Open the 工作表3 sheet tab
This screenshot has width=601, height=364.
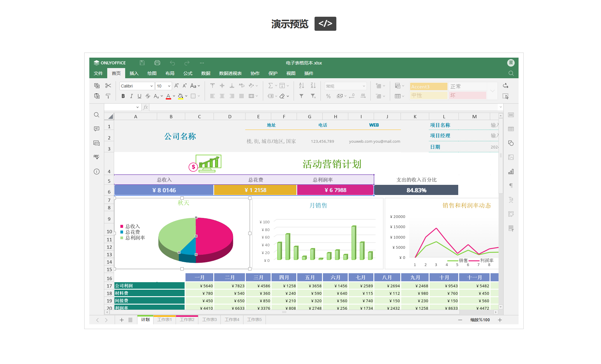209,320
